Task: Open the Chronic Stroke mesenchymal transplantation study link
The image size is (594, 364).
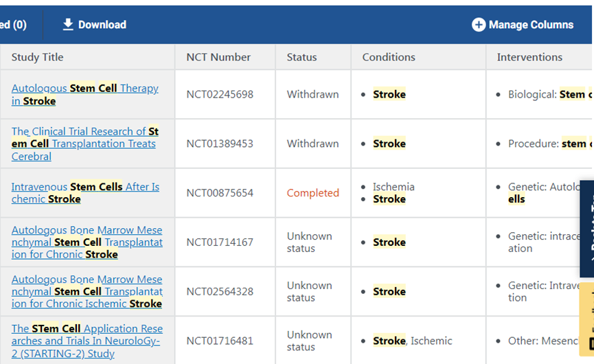Action: [87, 242]
